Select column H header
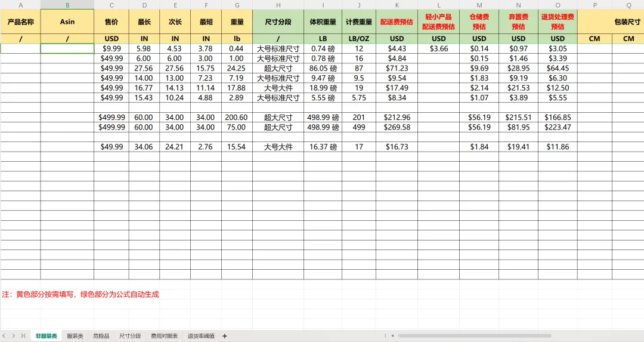The width and height of the screenshot is (644, 342). (278, 5)
